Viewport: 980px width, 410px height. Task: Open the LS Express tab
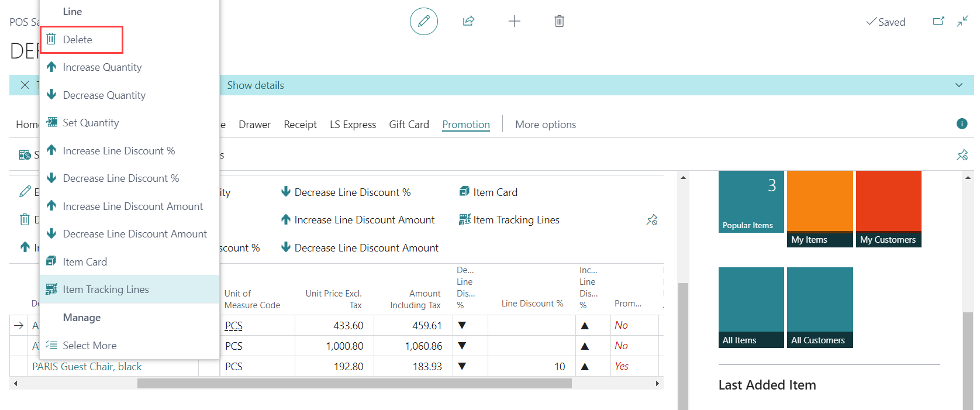(353, 125)
